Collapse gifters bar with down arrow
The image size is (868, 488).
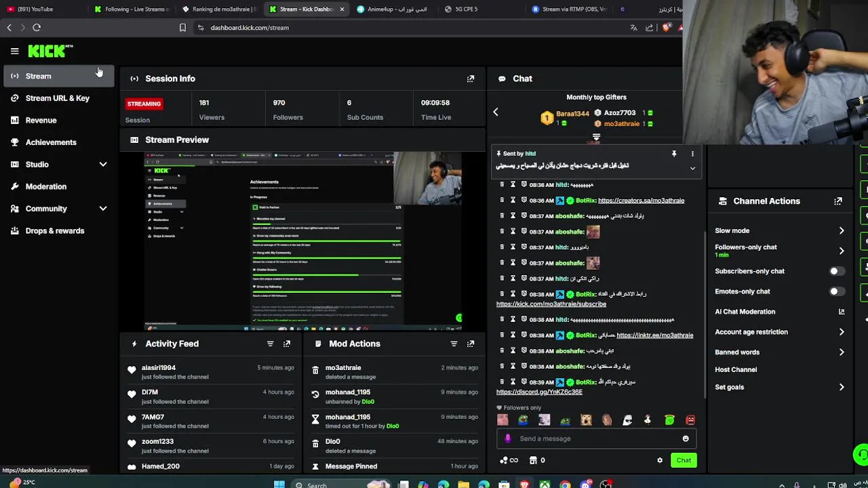coord(596,138)
